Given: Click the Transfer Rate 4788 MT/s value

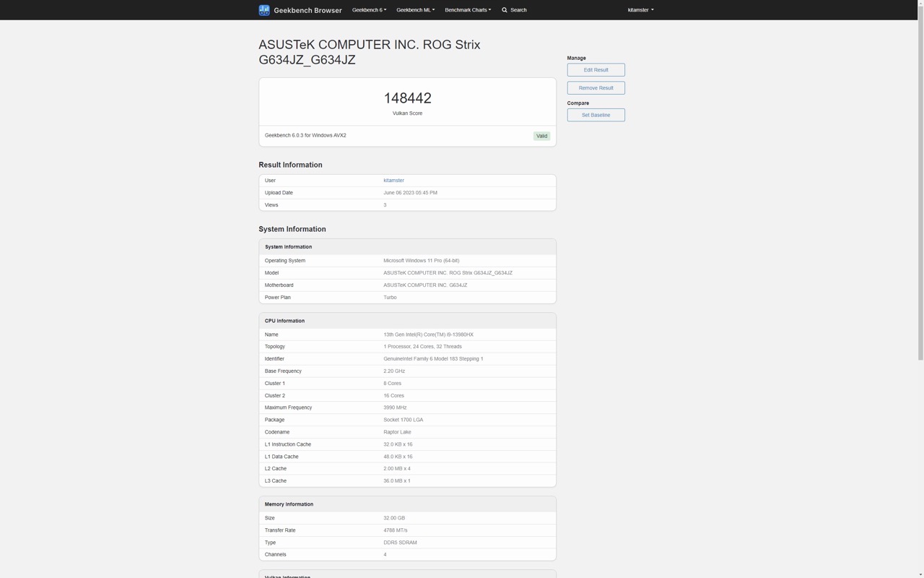Looking at the screenshot, I should (395, 530).
